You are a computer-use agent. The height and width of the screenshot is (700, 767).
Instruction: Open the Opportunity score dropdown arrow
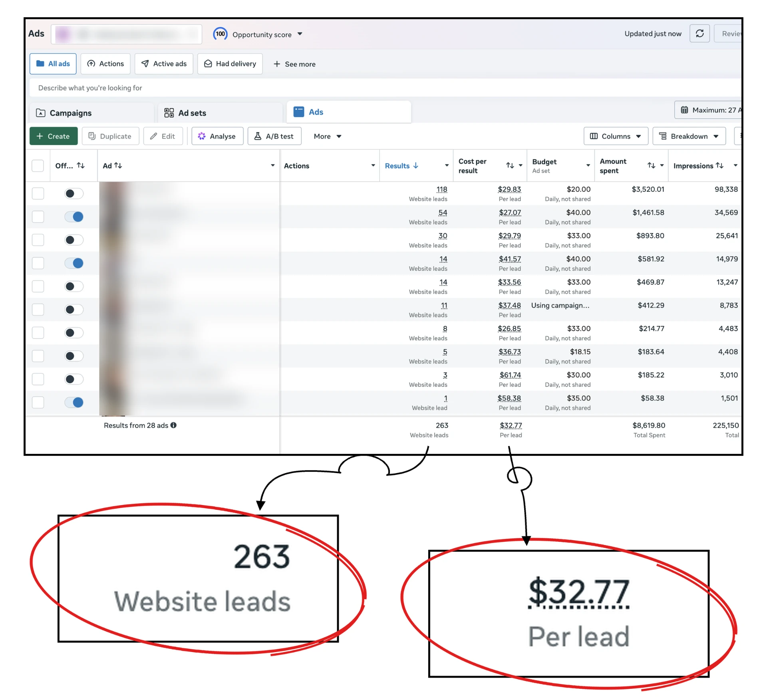[x=300, y=34]
